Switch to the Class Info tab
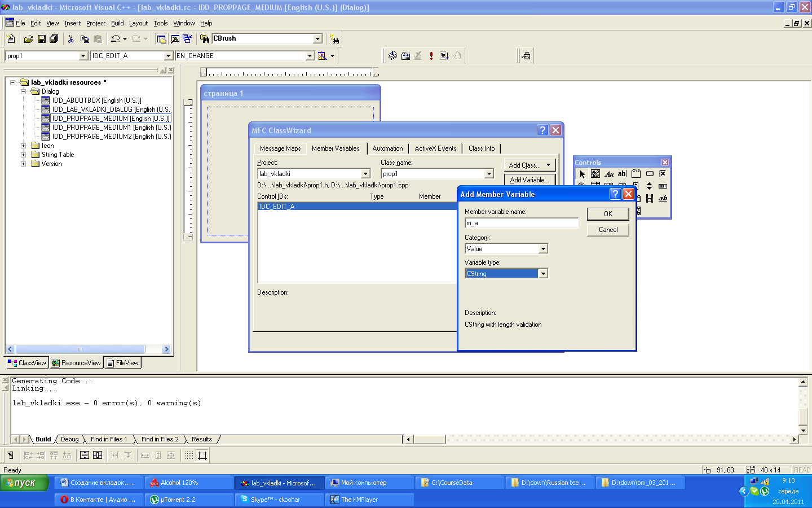812x508 pixels. coord(482,148)
